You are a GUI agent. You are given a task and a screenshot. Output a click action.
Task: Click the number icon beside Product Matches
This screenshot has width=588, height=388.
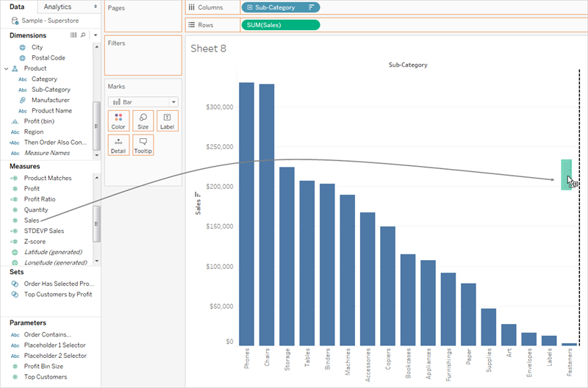(x=14, y=178)
